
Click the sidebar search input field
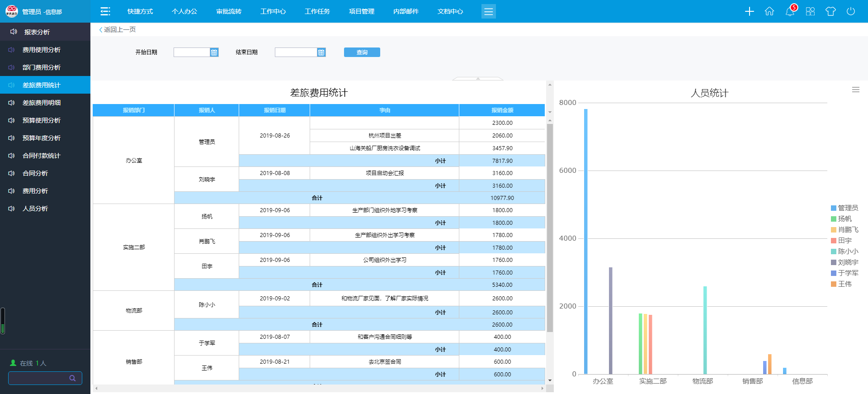[38, 378]
